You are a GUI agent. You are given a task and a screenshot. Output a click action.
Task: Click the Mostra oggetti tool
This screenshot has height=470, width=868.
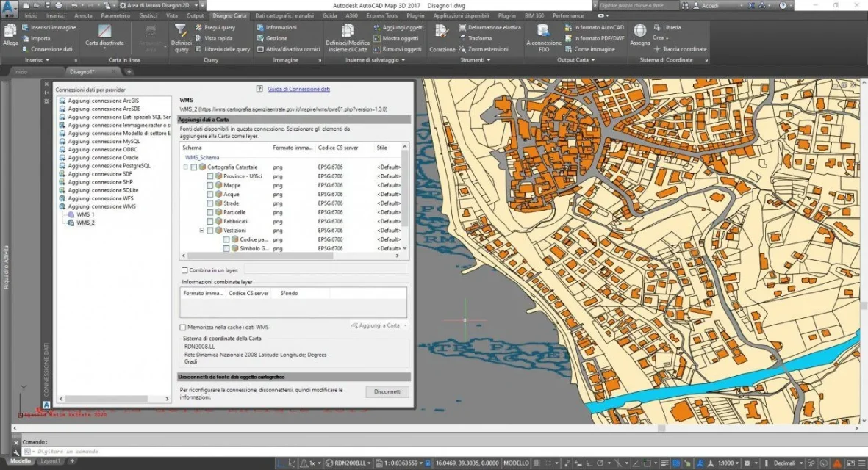(396, 38)
